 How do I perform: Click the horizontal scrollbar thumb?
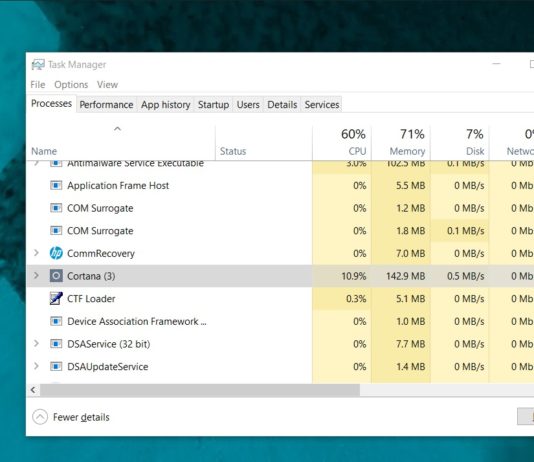click(200, 390)
